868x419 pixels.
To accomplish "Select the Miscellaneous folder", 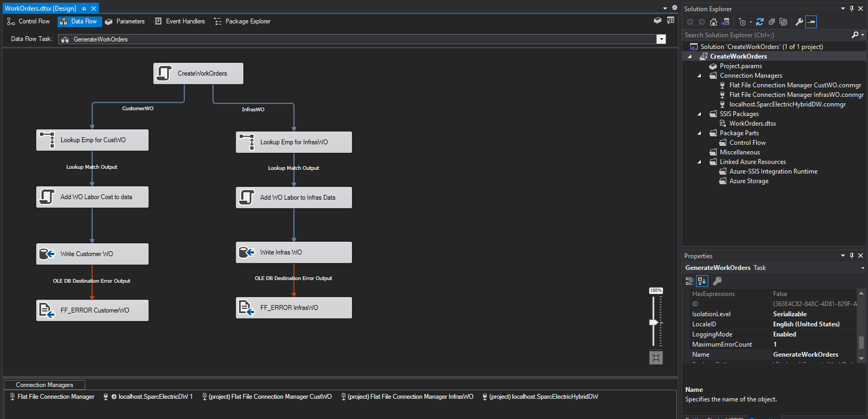I will (740, 152).
